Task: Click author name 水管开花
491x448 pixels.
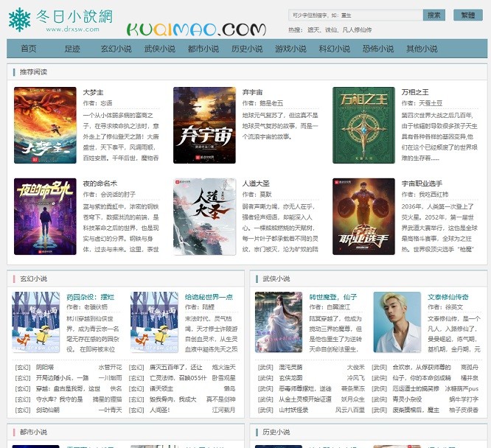Action: pos(111,367)
